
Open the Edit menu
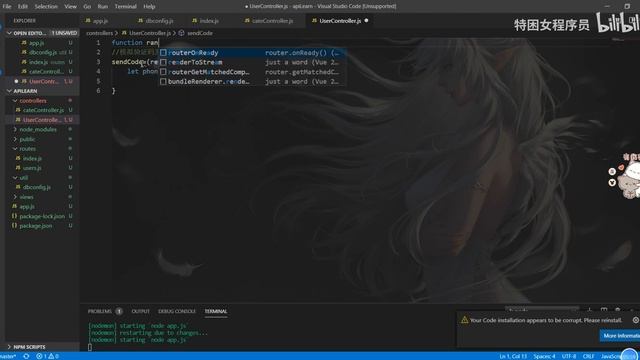tap(23, 6)
